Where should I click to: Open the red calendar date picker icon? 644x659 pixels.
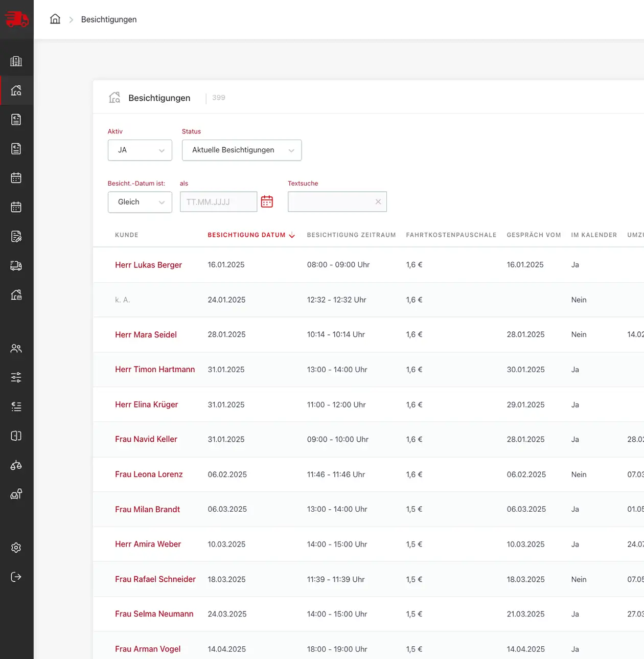pos(267,201)
